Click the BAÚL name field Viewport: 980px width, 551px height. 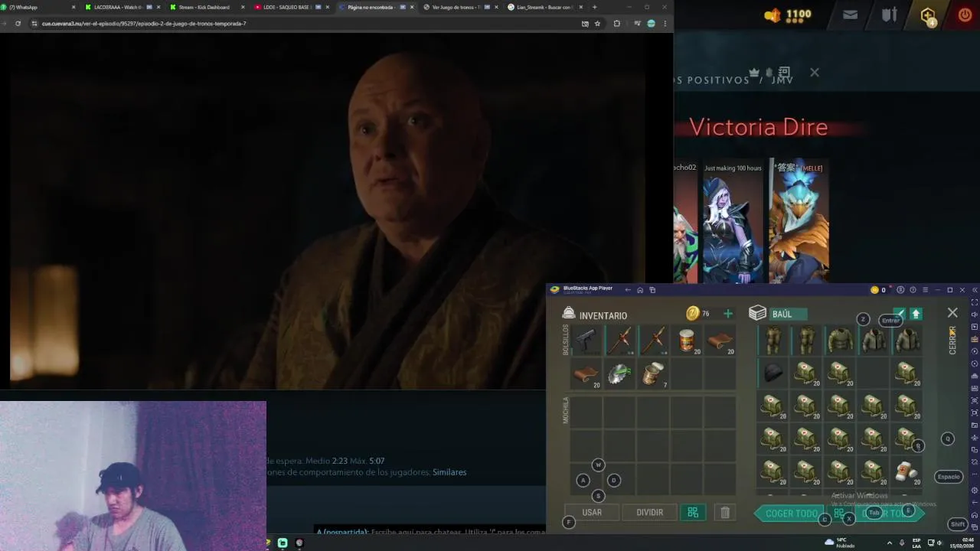(789, 314)
